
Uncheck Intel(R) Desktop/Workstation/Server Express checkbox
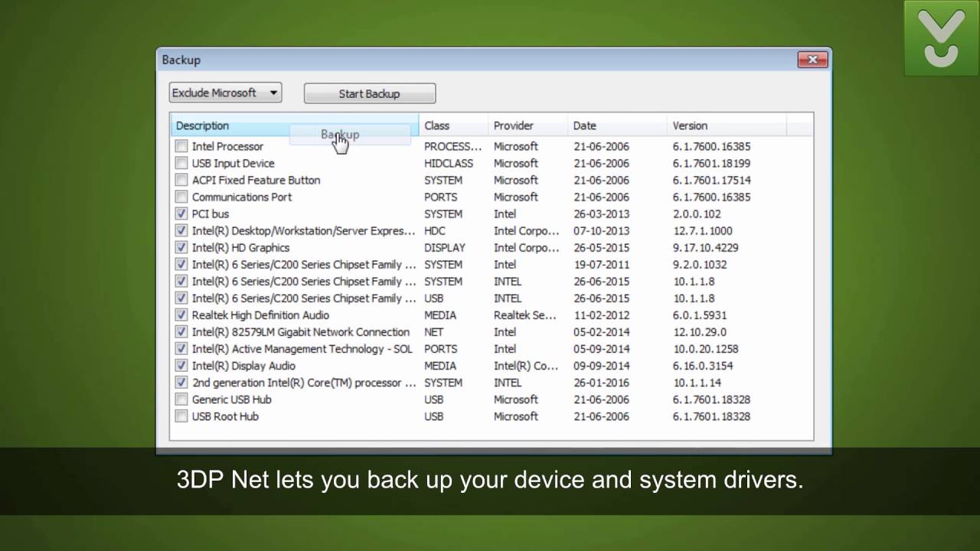coord(181,230)
